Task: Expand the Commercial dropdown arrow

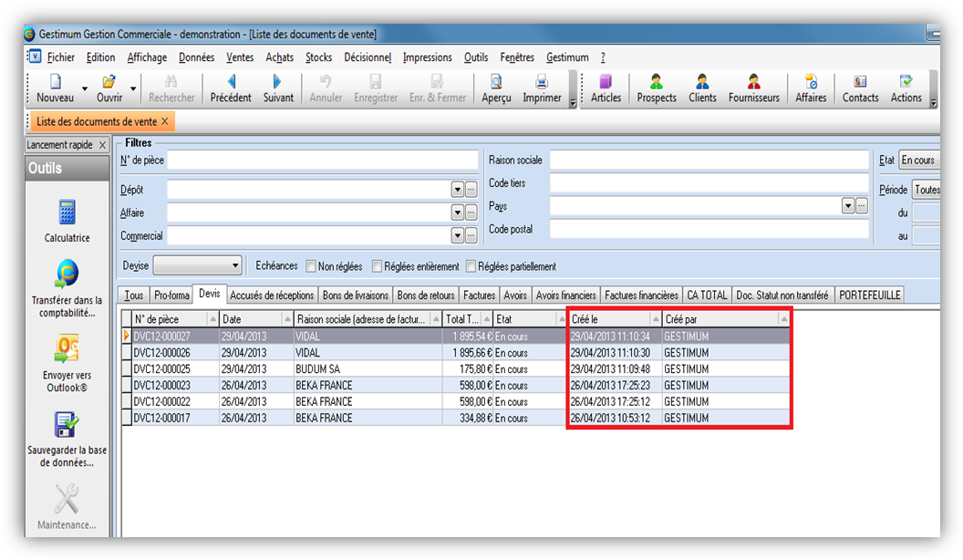Action: [x=458, y=236]
